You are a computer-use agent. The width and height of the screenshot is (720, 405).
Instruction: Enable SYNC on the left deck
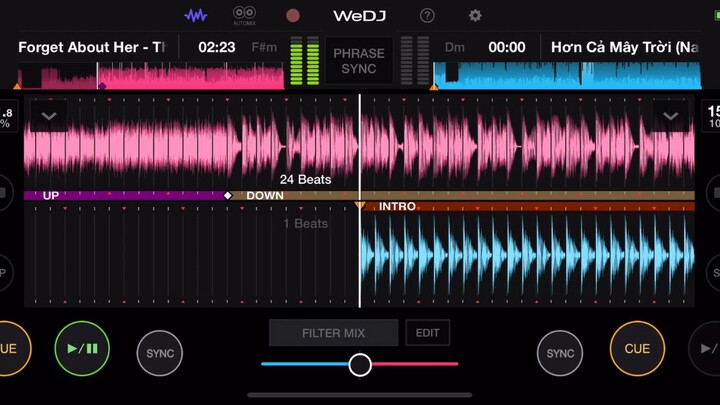click(x=160, y=353)
